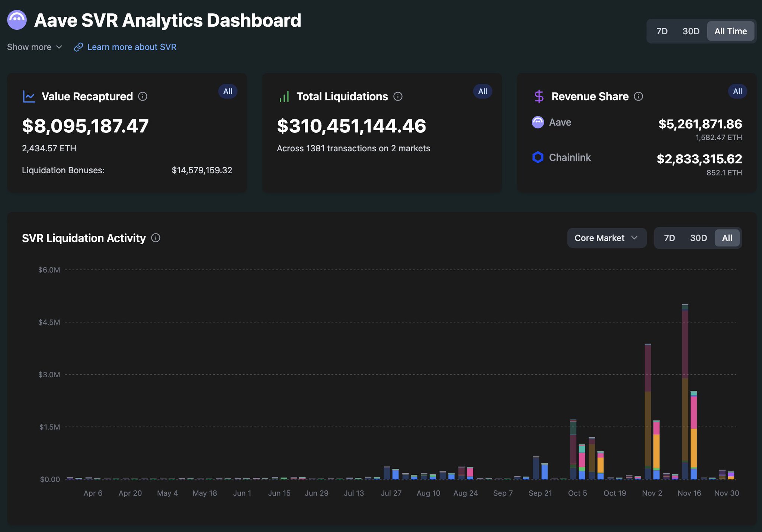Click the Aave ghost logo beside title
This screenshot has width=762, height=532.
pos(17,20)
